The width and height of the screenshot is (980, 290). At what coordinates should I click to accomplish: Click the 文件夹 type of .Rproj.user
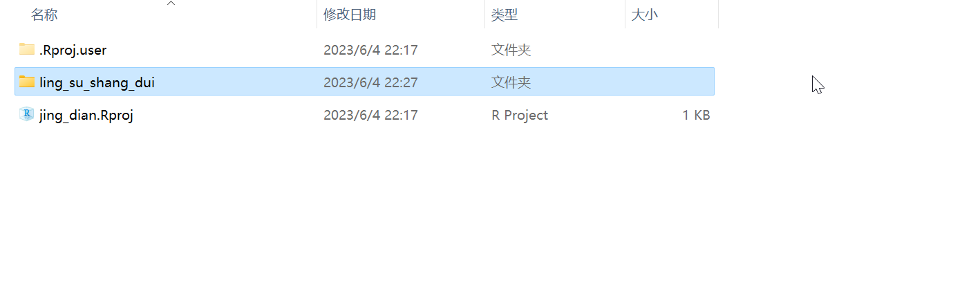(511, 50)
